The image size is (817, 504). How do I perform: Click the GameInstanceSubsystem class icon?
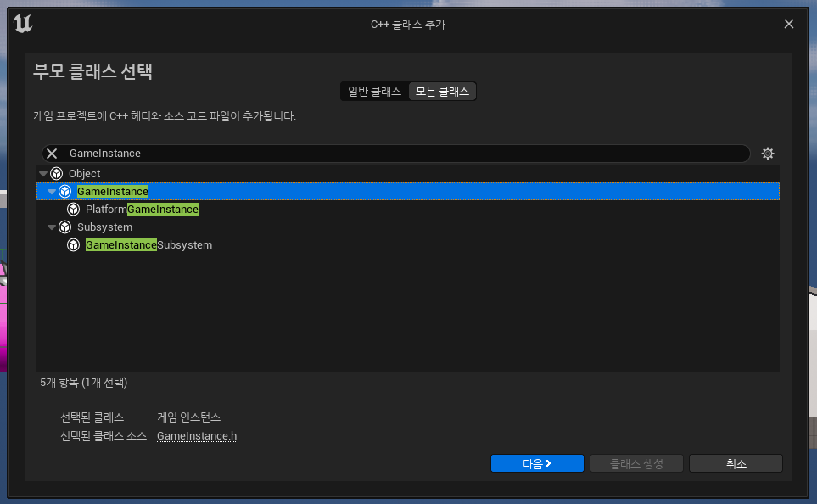click(x=74, y=244)
